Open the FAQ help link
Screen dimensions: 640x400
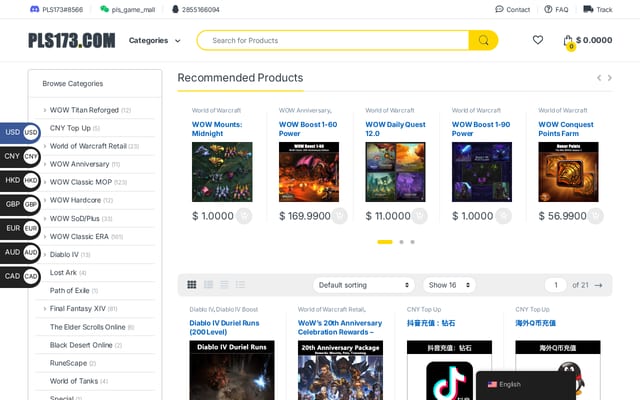(556, 9)
